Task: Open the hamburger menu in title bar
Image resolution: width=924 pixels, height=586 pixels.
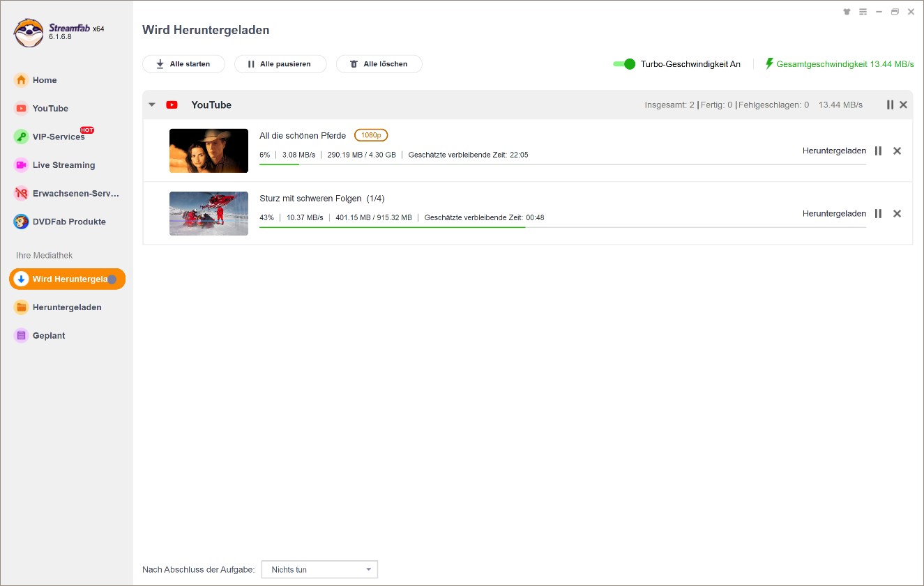Action: pyautogui.click(x=863, y=12)
